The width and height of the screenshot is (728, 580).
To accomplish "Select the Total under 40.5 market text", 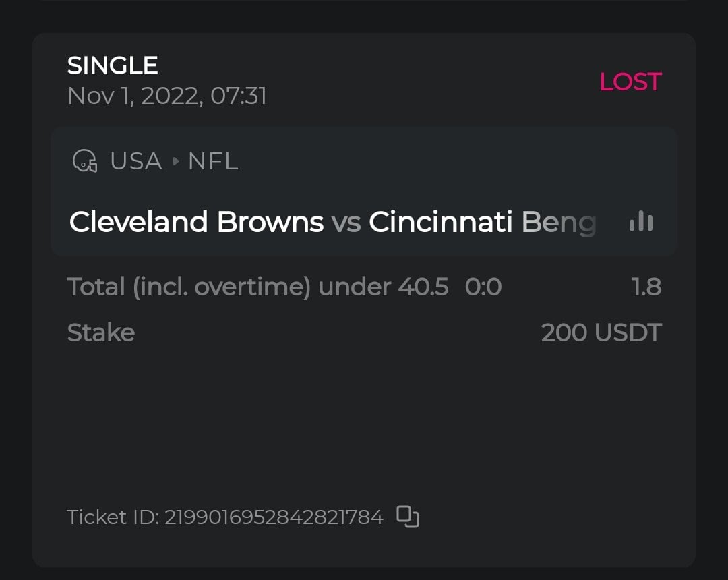I will 257,287.
